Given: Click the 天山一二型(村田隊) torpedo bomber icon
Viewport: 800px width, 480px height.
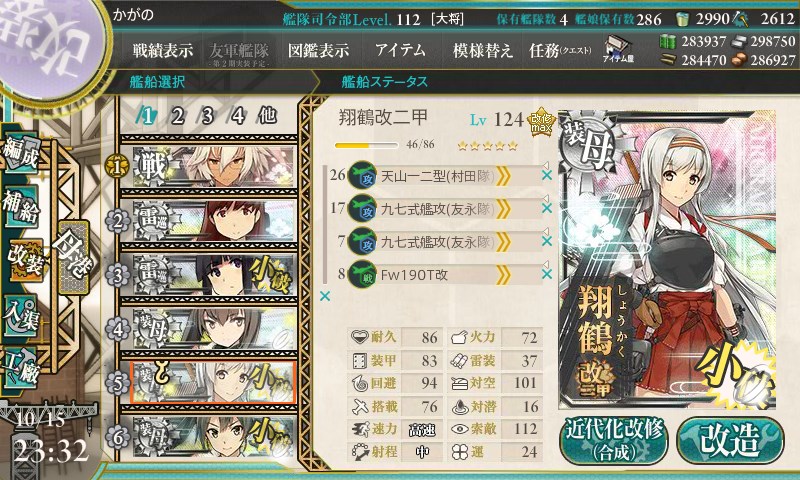Looking at the screenshot, I should (x=362, y=175).
